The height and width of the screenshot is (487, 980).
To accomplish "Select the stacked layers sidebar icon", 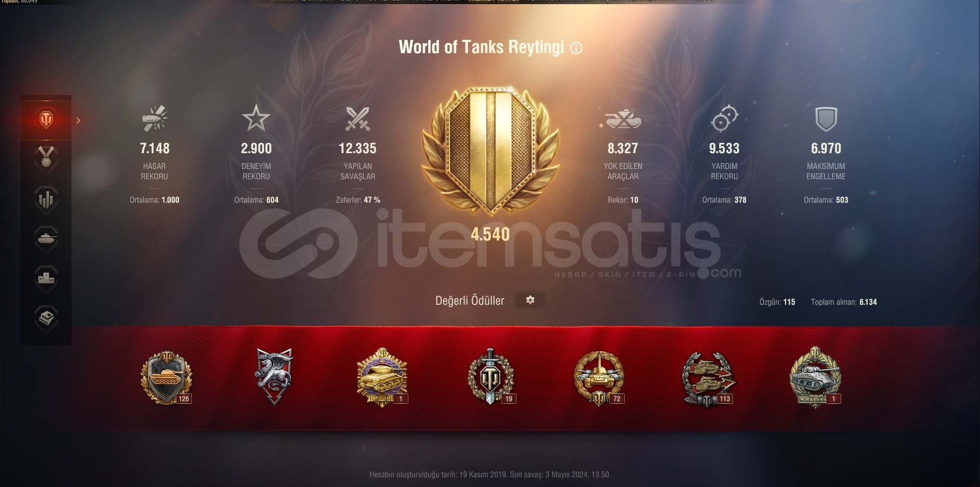I will point(46,319).
